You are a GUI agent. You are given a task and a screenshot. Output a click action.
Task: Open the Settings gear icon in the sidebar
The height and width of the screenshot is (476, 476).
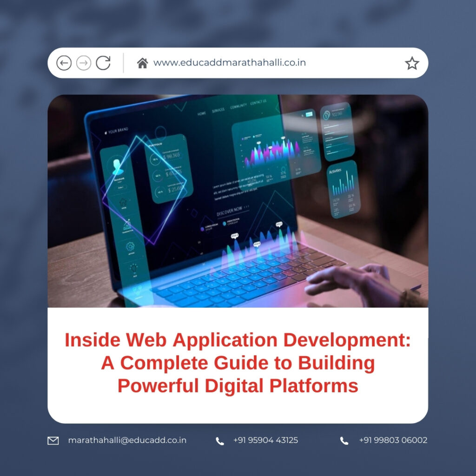click(129, 246)
